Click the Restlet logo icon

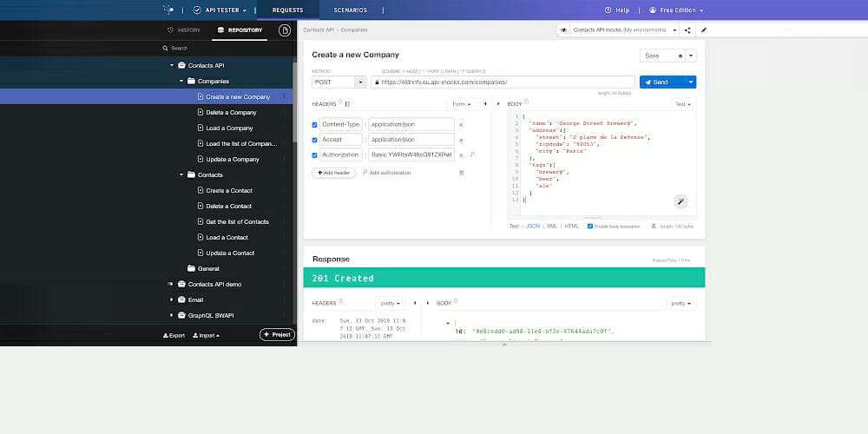pos(168,10)
